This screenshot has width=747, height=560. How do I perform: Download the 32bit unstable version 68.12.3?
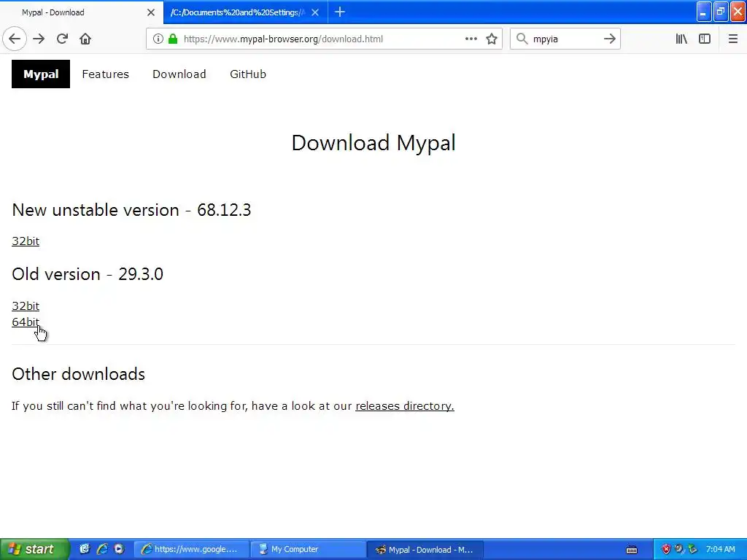coord(26,241)
